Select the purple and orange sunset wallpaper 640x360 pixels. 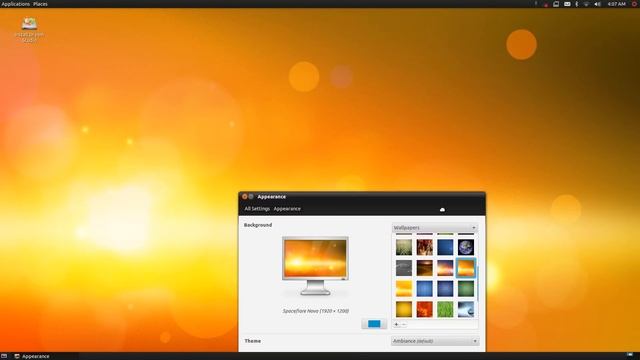(445, 268)
